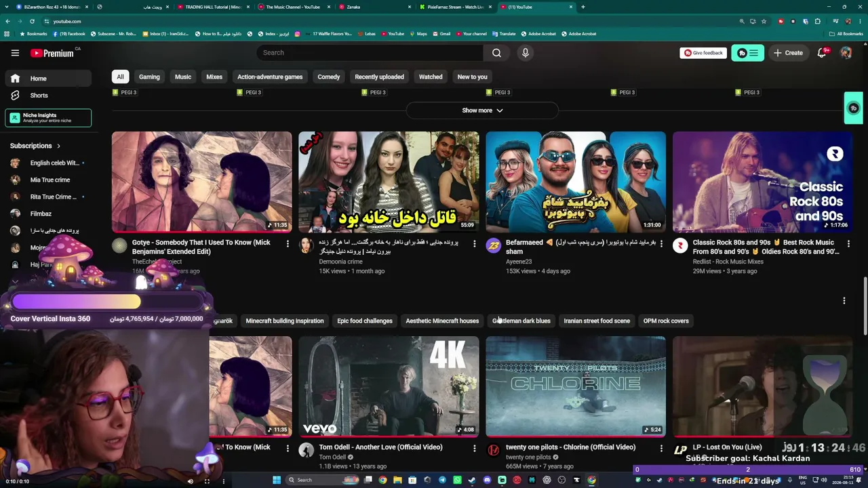The image size is (868, 488).
Task: Select the All filter chip
Action: click(x=120, y=77)
